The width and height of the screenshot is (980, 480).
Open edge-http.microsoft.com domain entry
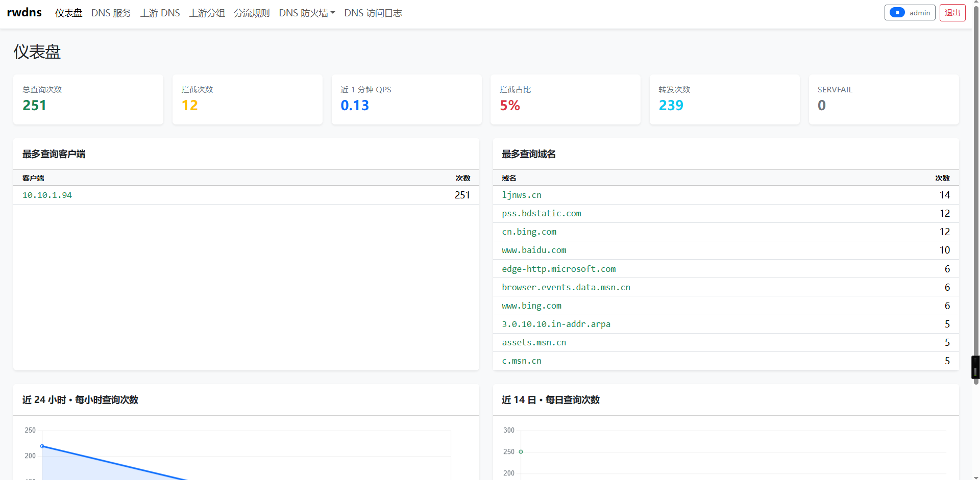click(x=559, y=269)
